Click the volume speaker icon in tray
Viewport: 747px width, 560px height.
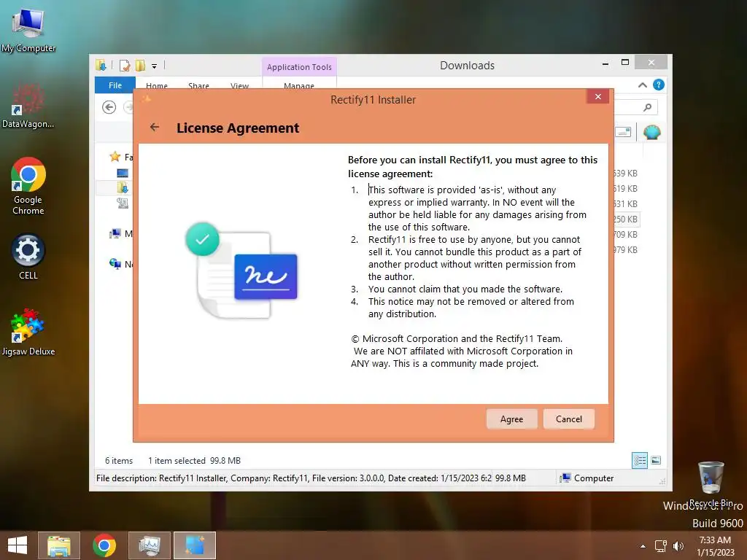[x=678, y=545]
